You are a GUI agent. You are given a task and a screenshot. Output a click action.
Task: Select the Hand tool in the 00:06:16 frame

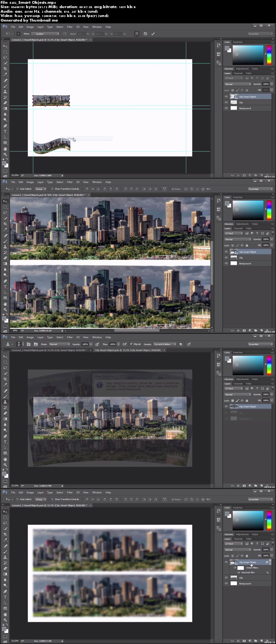(x=5, y=614)
